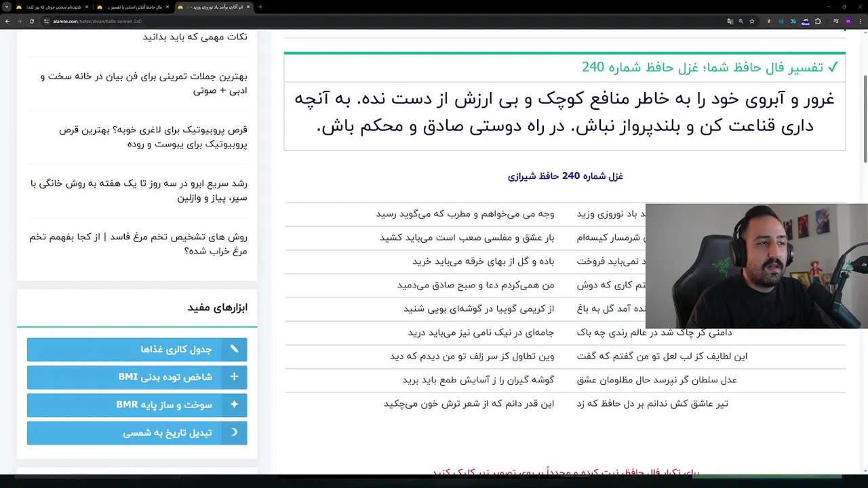
Task: Open the Chrome three-dot menu
Action: point(860,21)
